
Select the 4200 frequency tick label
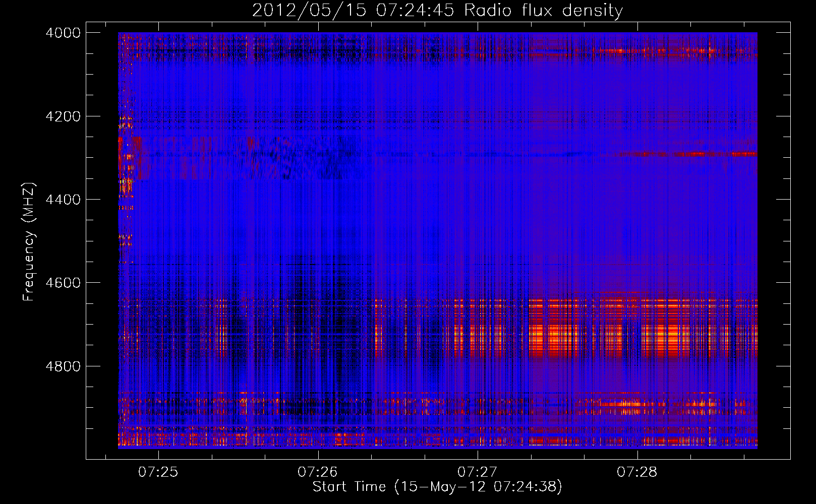[63, 116]
